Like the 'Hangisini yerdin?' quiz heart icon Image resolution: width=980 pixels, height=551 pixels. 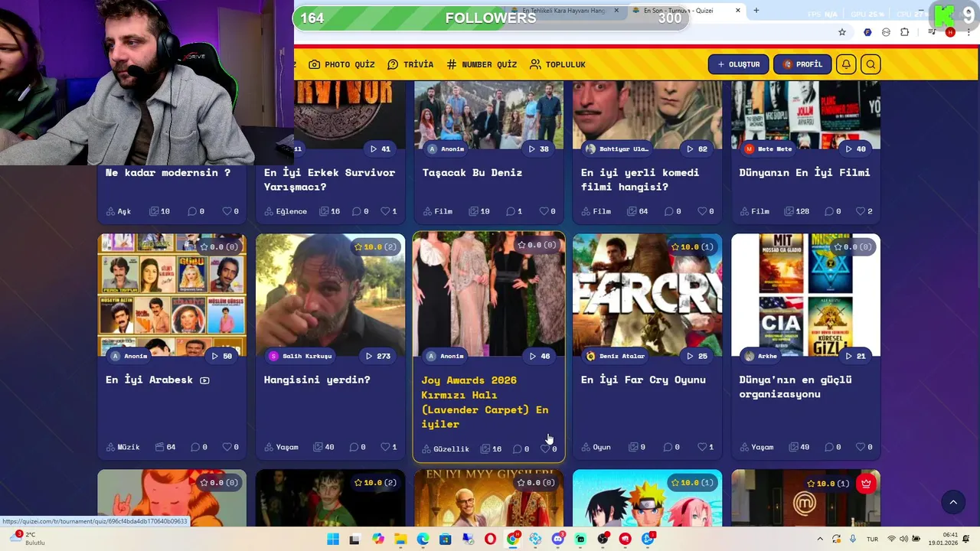tap(385, 447)
